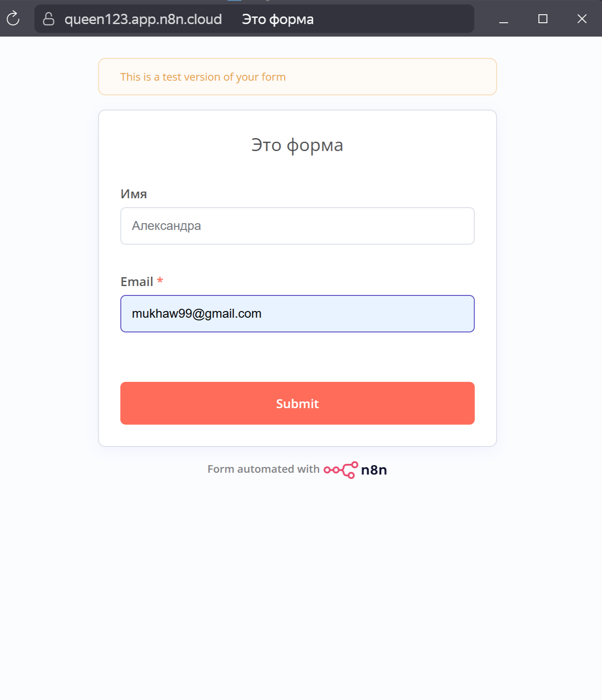Select the queen123.app.n8n.cloud URL text
Viewport: 602px width, 700px height.
(143, 19)
